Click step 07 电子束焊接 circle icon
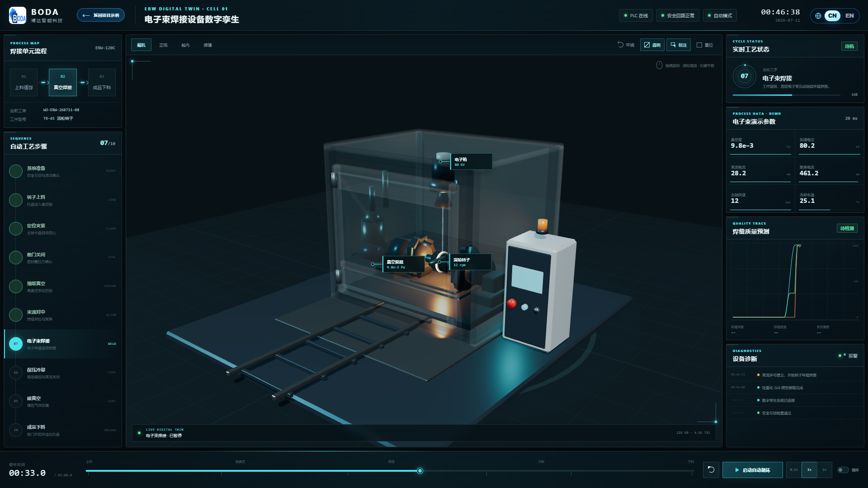This screenshot has height=488, width=868. pyautogui.click(x=16, y=344)
